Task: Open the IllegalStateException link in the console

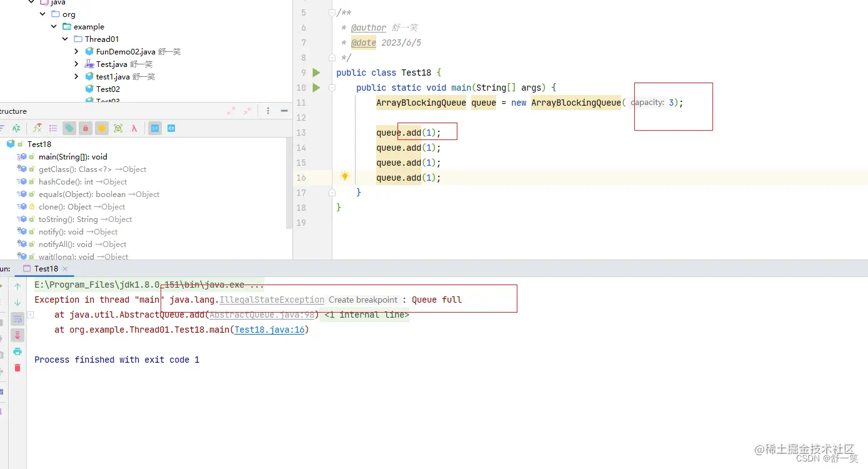Action: click(x=272, y=300)
